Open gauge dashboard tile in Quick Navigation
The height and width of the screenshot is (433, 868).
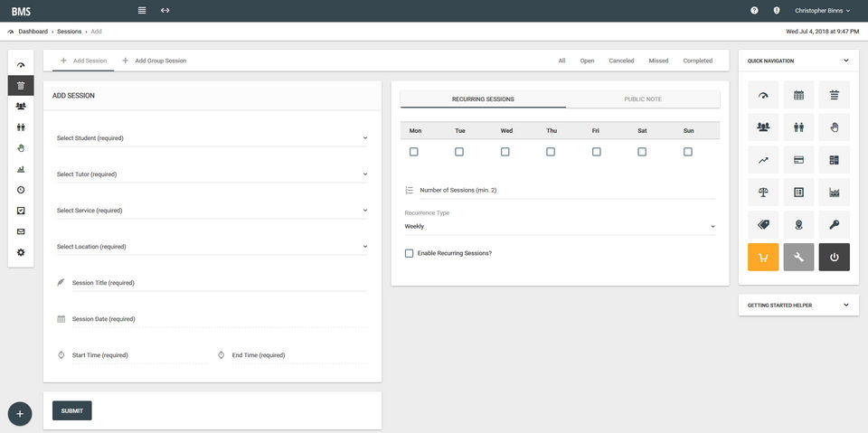(763, 95)
